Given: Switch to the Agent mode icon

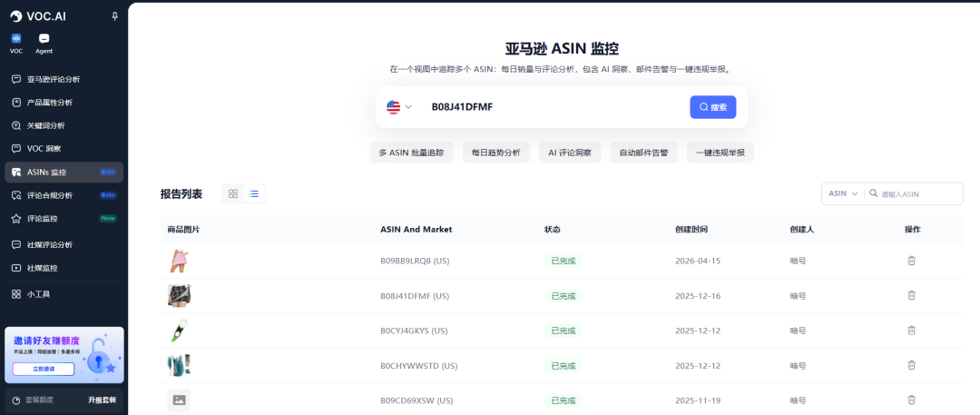Looking at the screenshot, I should coord(44,39).
